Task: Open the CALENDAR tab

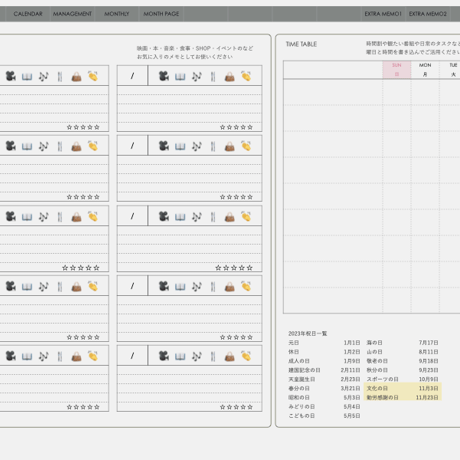Action: tap(28, 14)
